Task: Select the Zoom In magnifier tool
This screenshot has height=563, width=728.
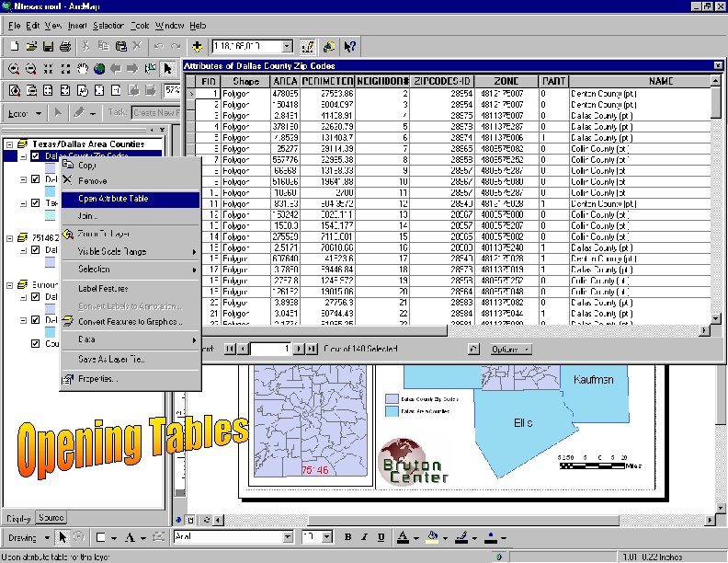Action: (x=14, y=69)
